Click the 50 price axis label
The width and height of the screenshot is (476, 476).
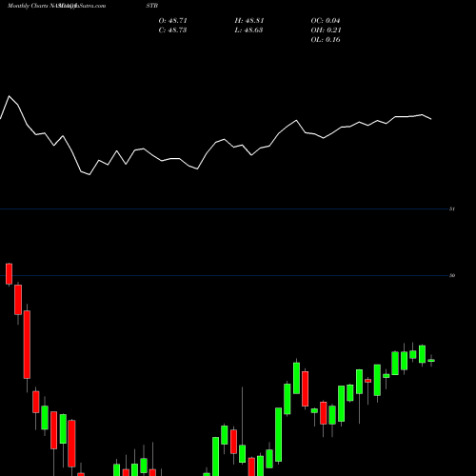(x=452, y=275)
